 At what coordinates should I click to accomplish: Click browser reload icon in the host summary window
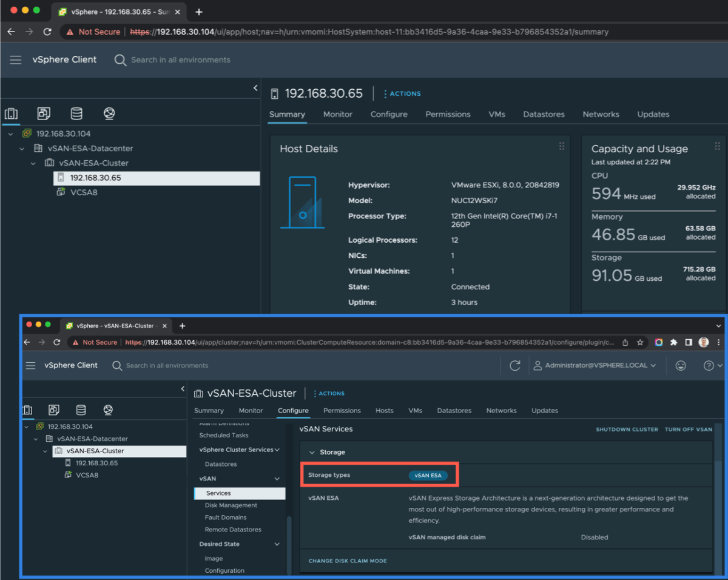point(47,32)
